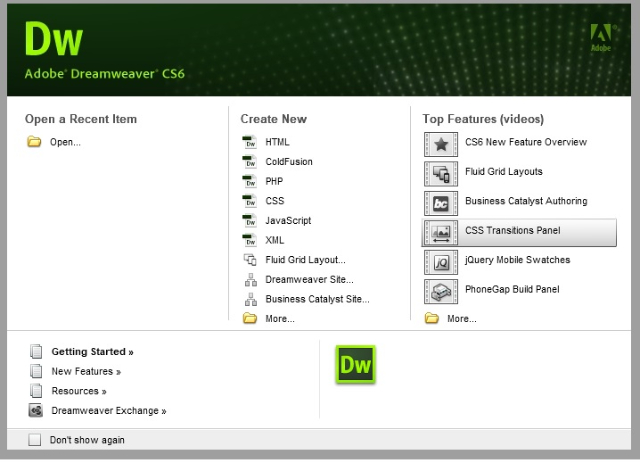Screen dimensions: 640x463
Task: Click the document icon beside Getting Started
Action: tap(36, 352)
